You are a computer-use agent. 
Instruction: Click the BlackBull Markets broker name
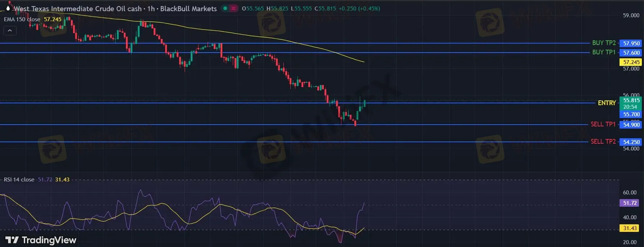click(189, 9)
